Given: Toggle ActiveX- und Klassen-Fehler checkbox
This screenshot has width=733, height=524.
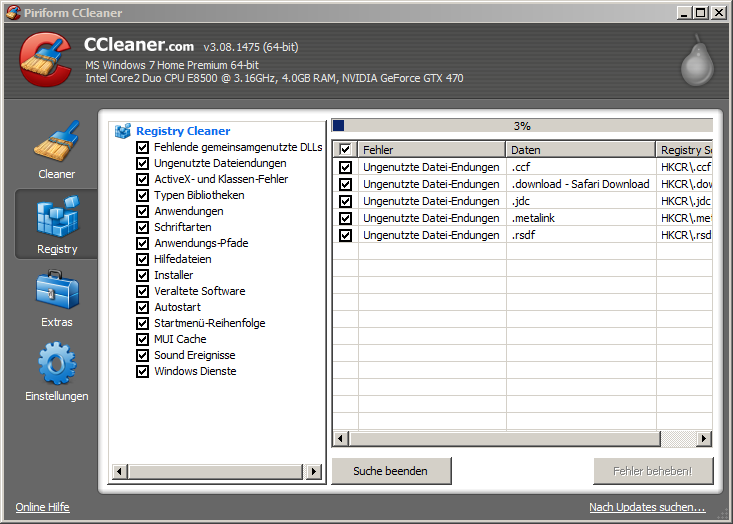Looking at the screenshot, I should tap(142, 179).
